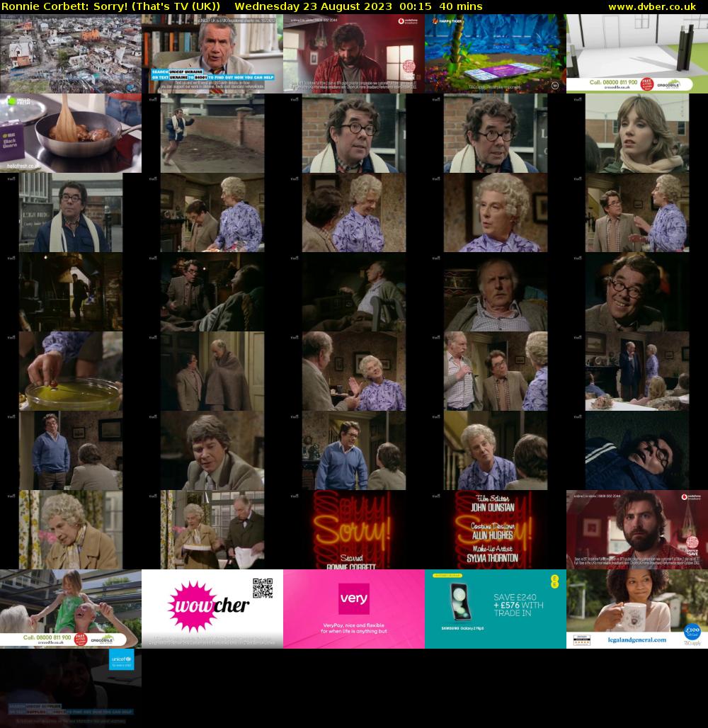
Task: Open the dark doorway silhouette thumbnail
Action: click(71, 292)
